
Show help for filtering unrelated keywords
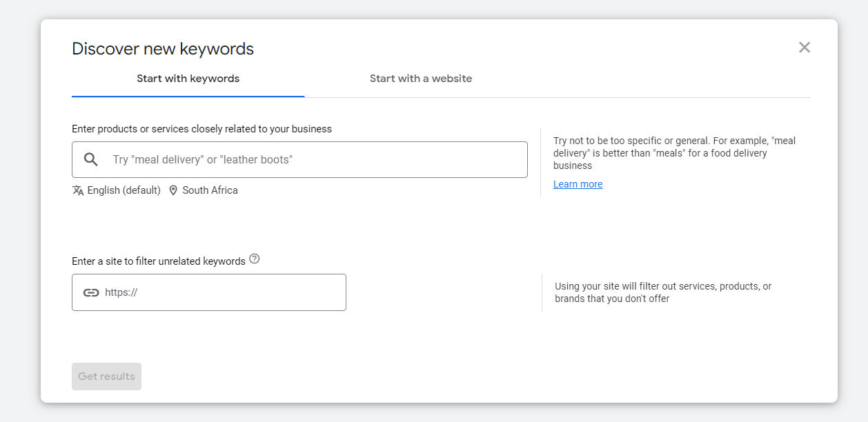255,259
